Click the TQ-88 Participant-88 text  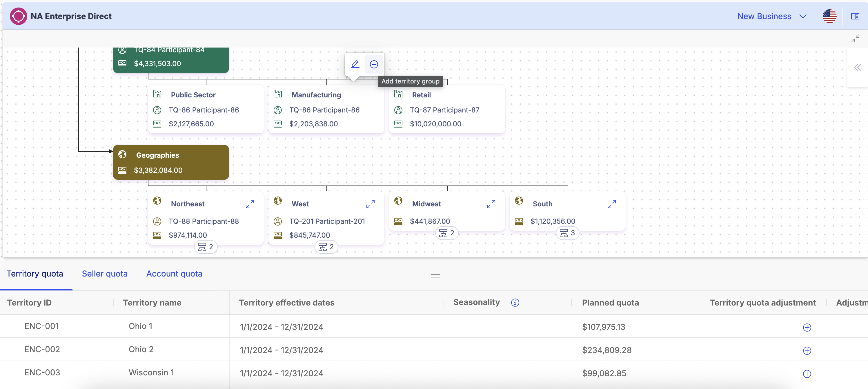click(x=204, y=221)
